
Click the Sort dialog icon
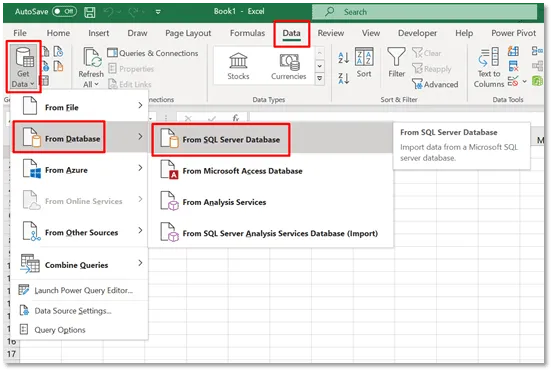tap(364, 57)
